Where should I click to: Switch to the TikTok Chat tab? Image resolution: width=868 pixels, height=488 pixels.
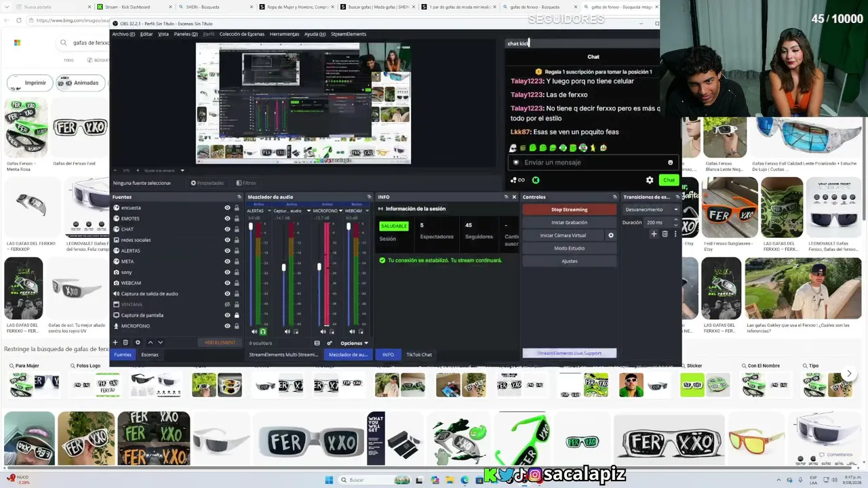coord(419,354)
